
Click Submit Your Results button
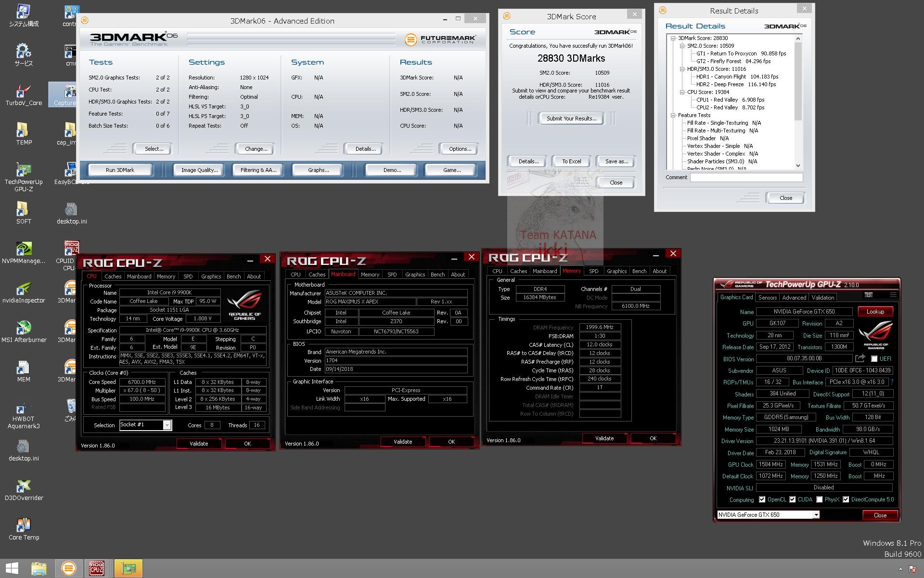pyautogui.click(x=571, y=118)
